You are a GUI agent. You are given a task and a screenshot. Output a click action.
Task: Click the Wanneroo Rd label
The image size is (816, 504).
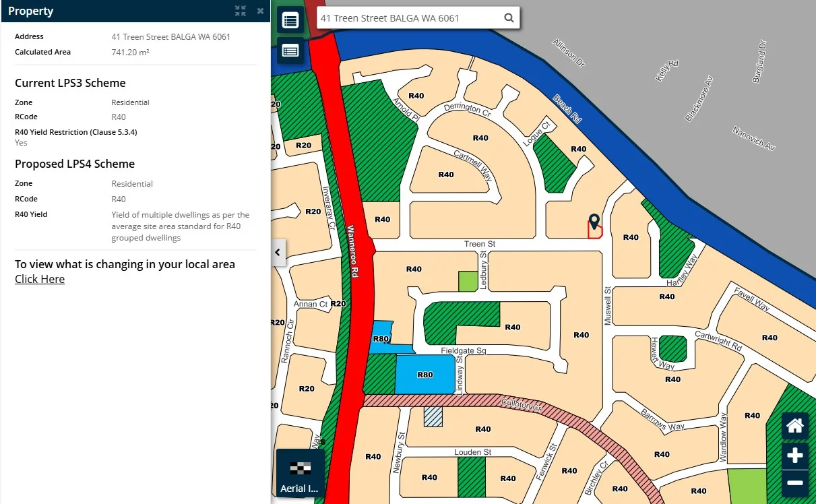353,251
